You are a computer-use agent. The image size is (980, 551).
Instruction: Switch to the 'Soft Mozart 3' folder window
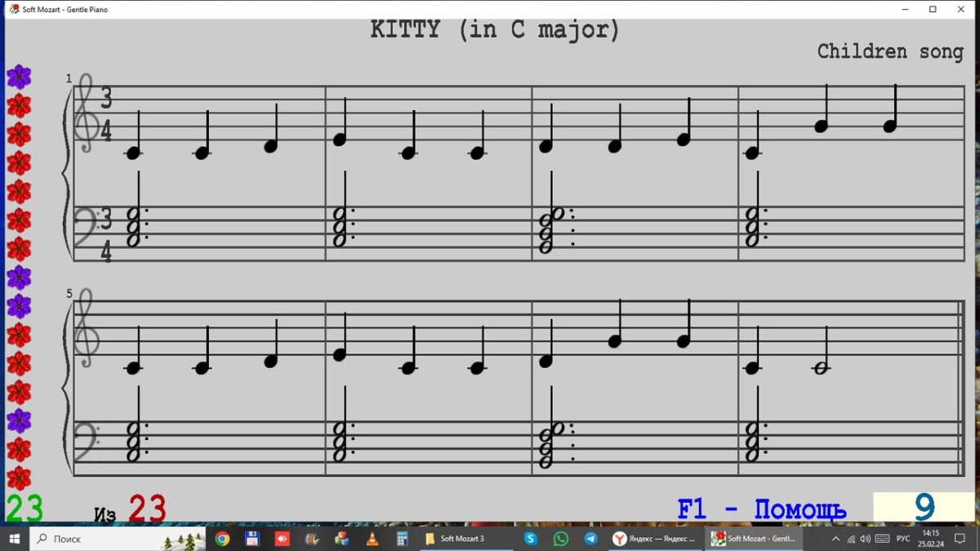click(x=465, y=539)
